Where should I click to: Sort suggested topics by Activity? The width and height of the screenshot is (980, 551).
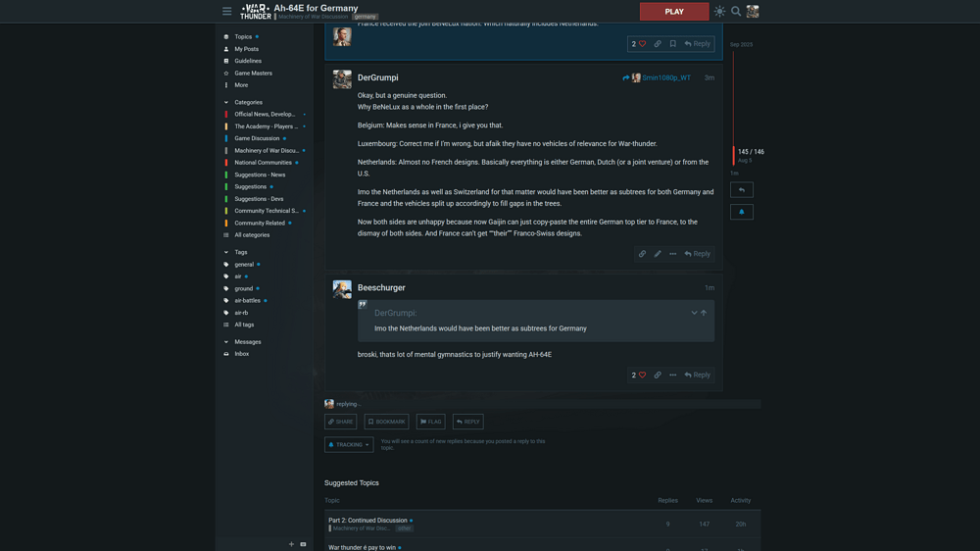click(x=741, y=500)
